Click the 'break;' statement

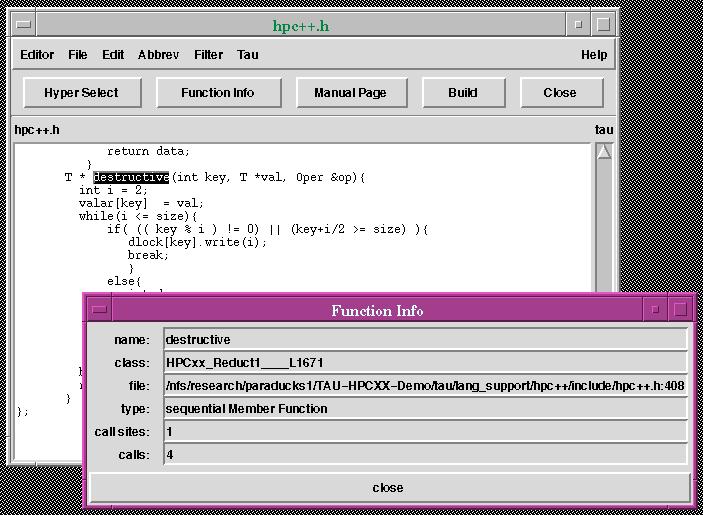(x=148, y=255)
